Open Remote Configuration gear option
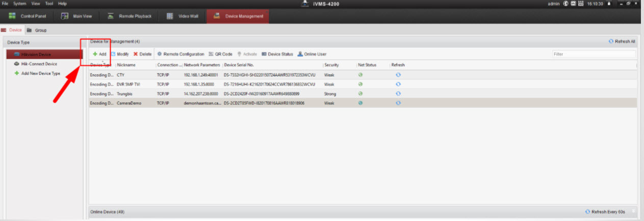The image size is (644, 221). pos(180,54)
